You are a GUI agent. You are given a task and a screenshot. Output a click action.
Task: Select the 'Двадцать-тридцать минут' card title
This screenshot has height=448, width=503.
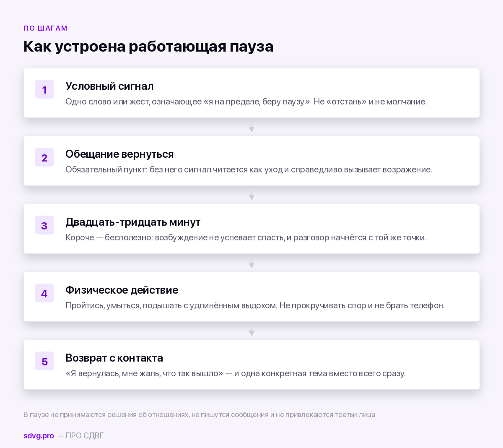tap(133, 222)
